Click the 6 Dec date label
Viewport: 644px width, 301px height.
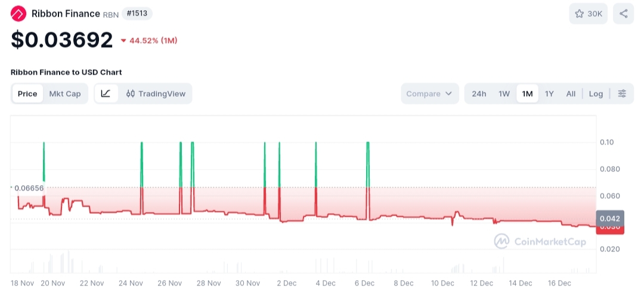(x=365, y=283)
